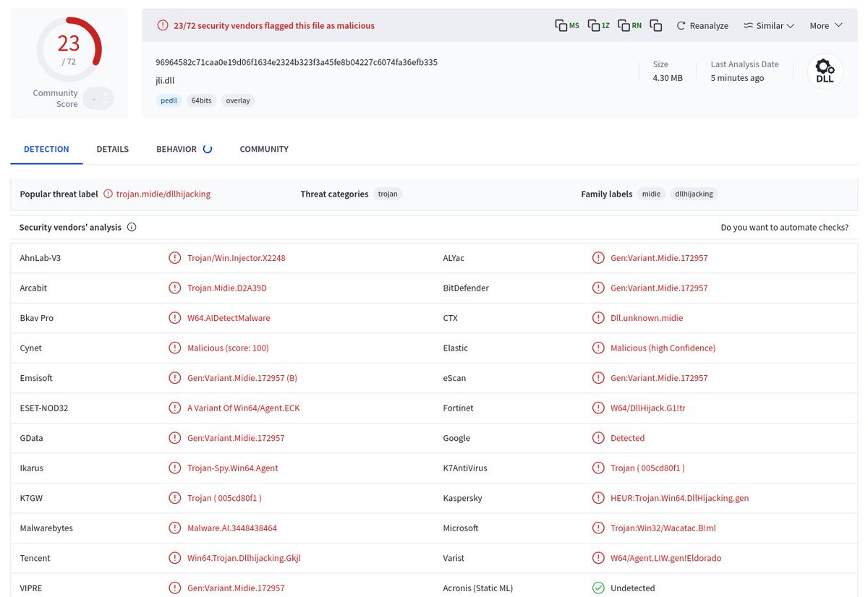Click the info icon beside Security vendors' analysis
868x597 pixels.
(131, 226)
